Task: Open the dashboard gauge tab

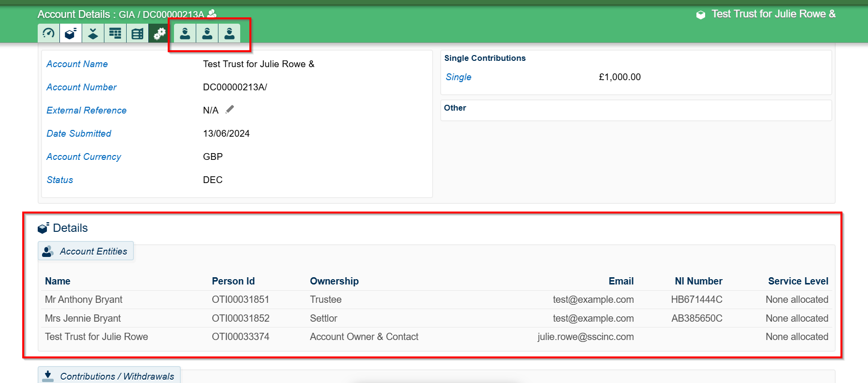Action: tap(48, 33)
